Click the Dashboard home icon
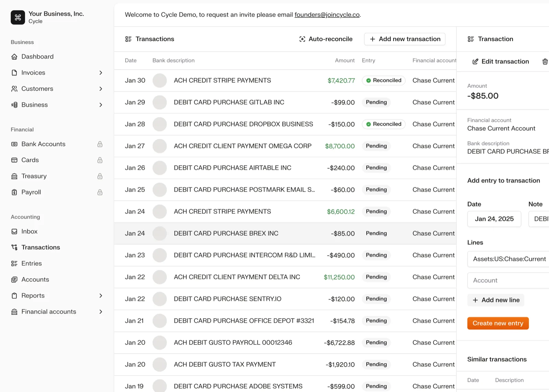 pyautogui.click(x=14, y=57)
